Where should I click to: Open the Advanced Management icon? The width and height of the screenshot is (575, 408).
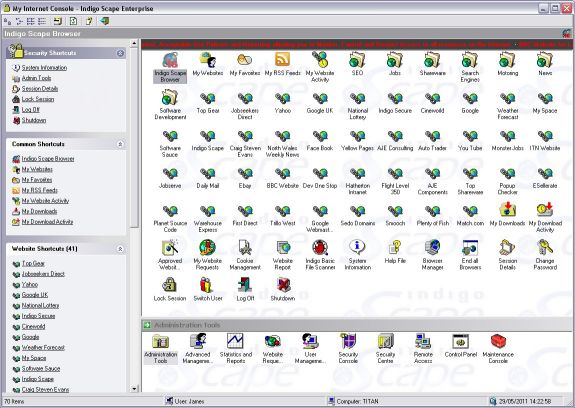click(198, 348)
